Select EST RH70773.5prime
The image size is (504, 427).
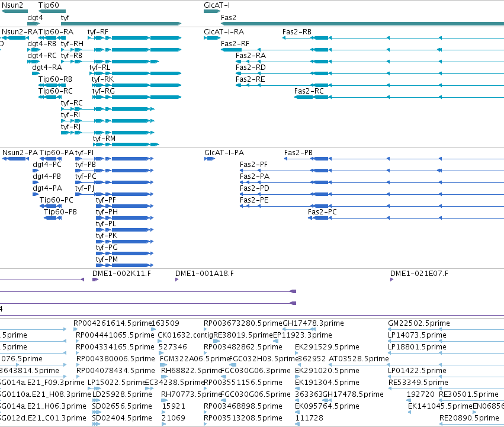(x=191, y=394)
